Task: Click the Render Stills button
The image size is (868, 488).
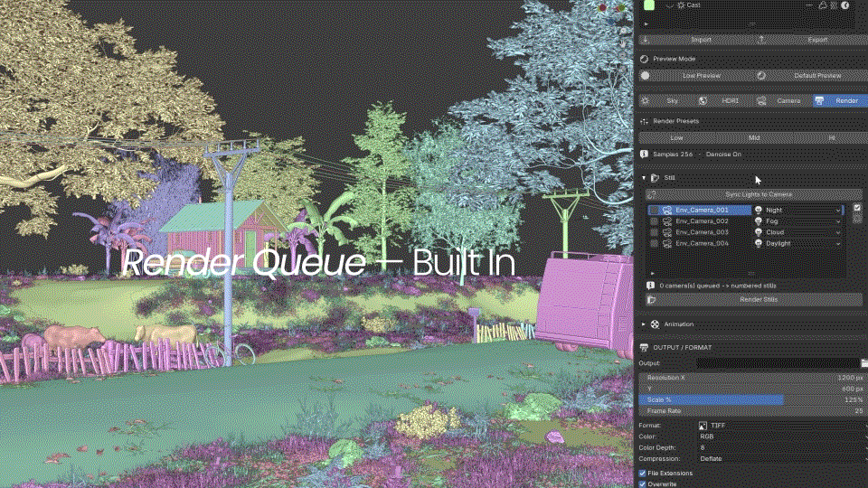Action: coord(753,300)
